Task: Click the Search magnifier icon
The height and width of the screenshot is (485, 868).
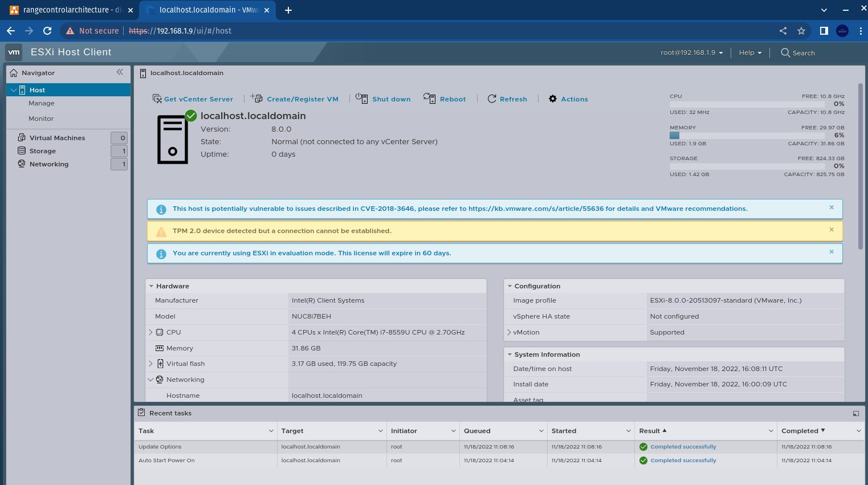Action: point(785,52)
